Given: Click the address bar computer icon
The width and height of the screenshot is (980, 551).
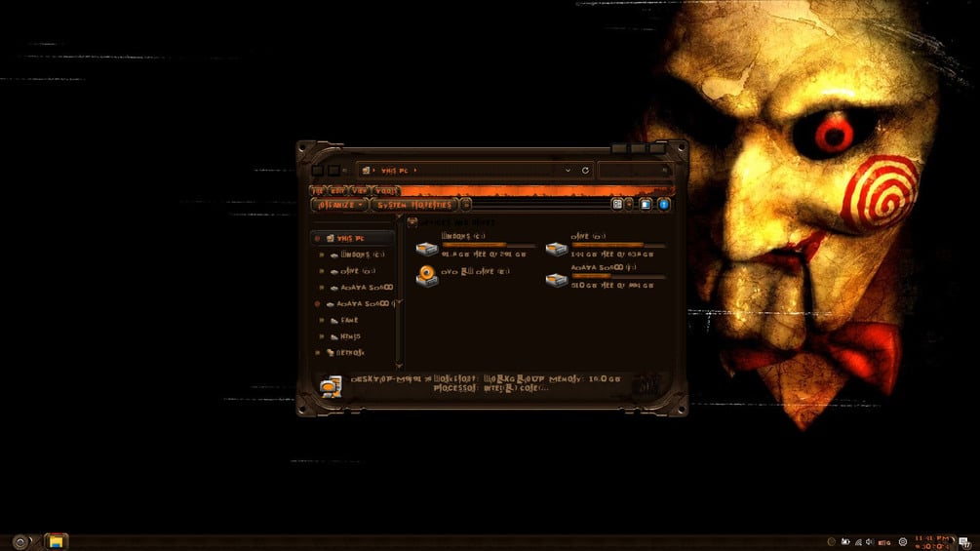Looking at the screenshot, I should pyautogui.click(x=366, y=170).
